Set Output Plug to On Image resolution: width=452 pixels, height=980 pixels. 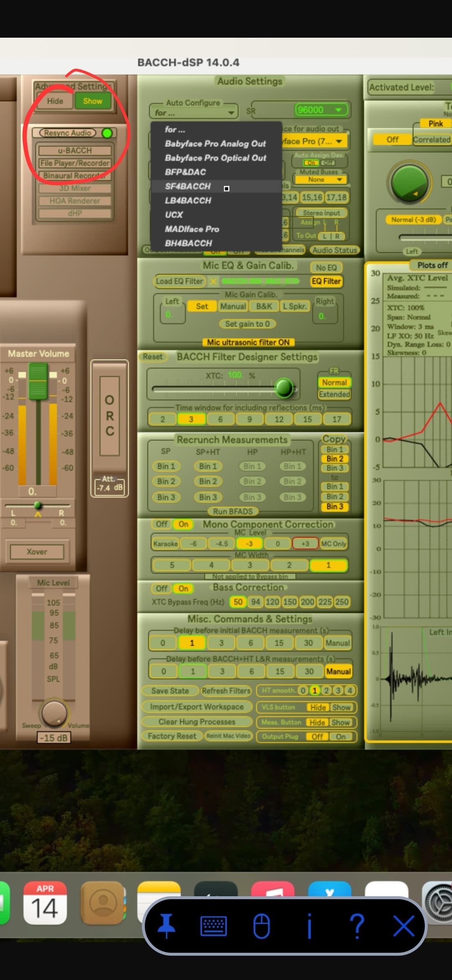(341, 736)
